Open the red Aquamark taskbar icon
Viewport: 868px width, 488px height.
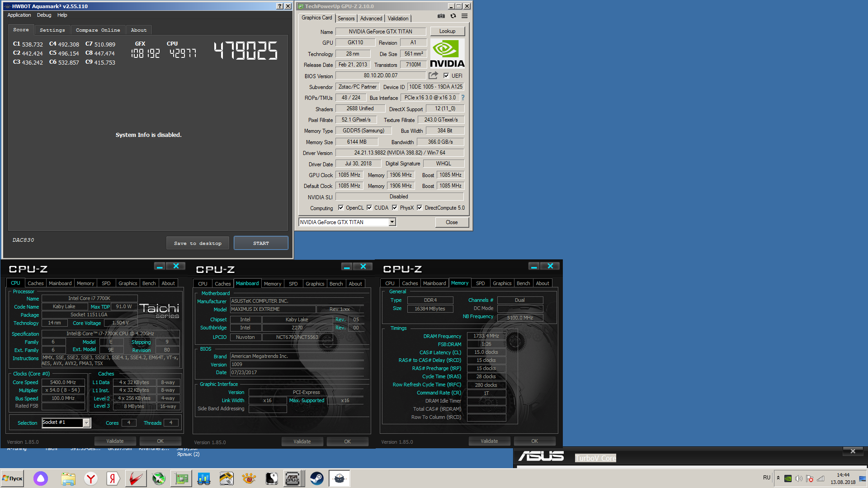(x=136, y=479)
